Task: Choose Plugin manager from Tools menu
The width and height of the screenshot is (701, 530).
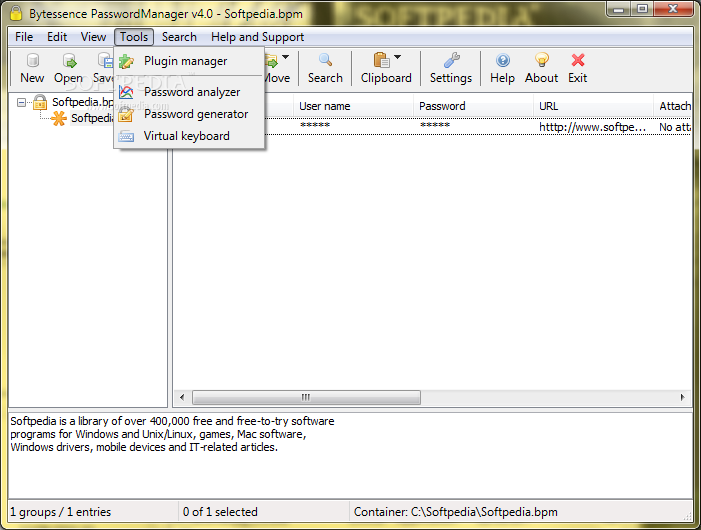Action: pos(189,61)
